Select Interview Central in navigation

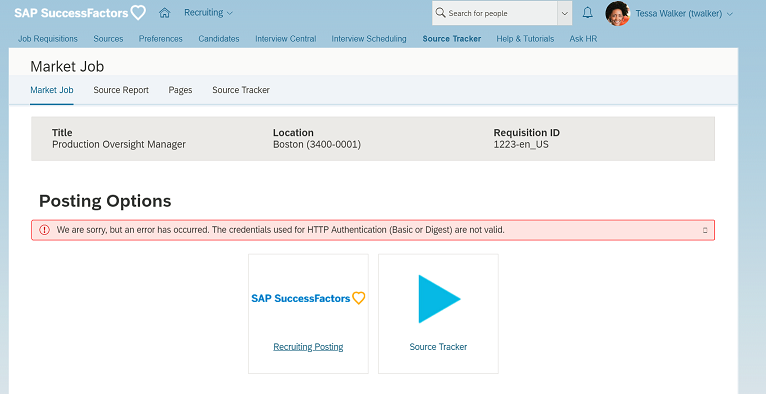(285, 39)
